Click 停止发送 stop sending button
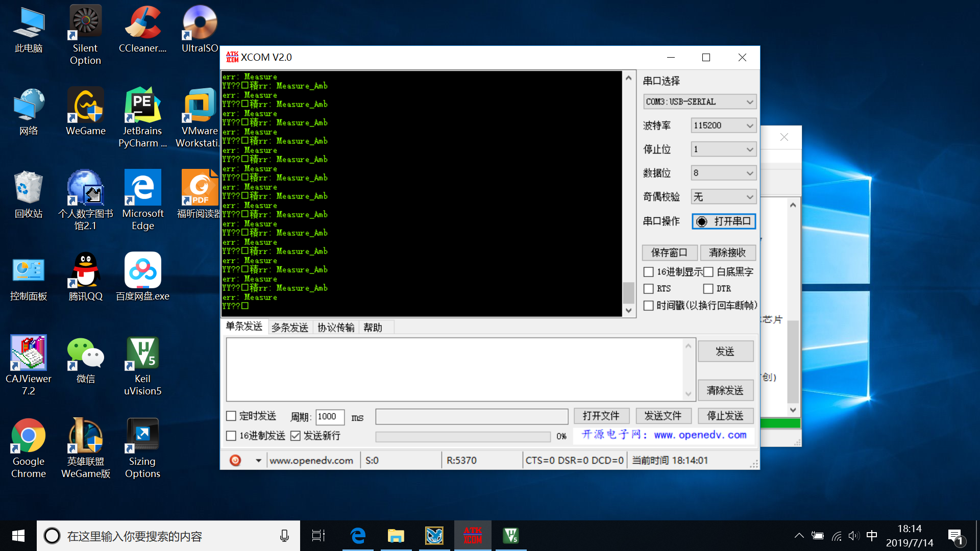Image resolution: width=980 pixels, height=551 pixels. pyautogui.click(x=725, y=416)
